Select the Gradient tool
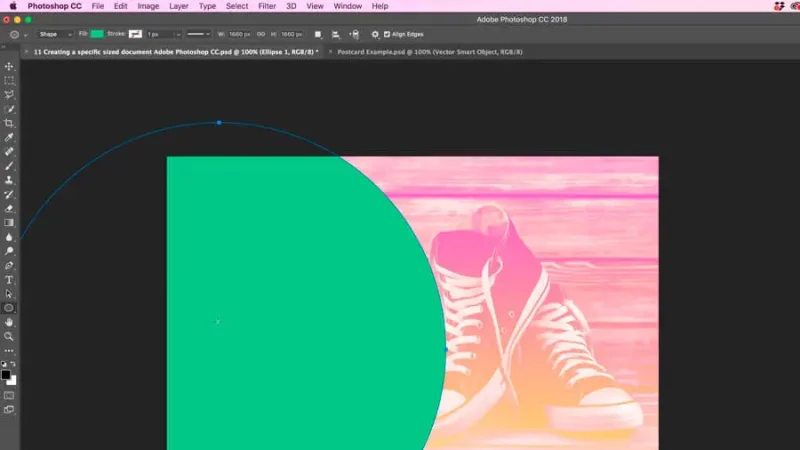 point(9,222)
